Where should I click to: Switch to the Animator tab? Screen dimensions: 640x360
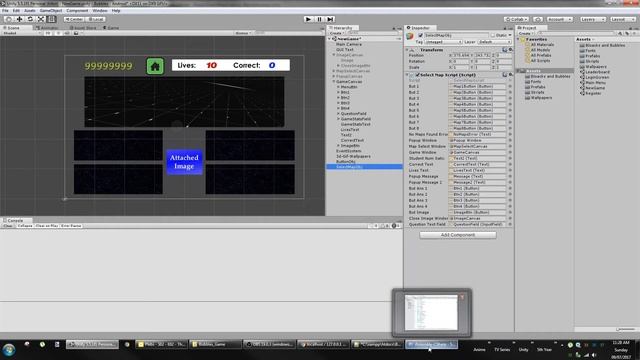(47, 28)
